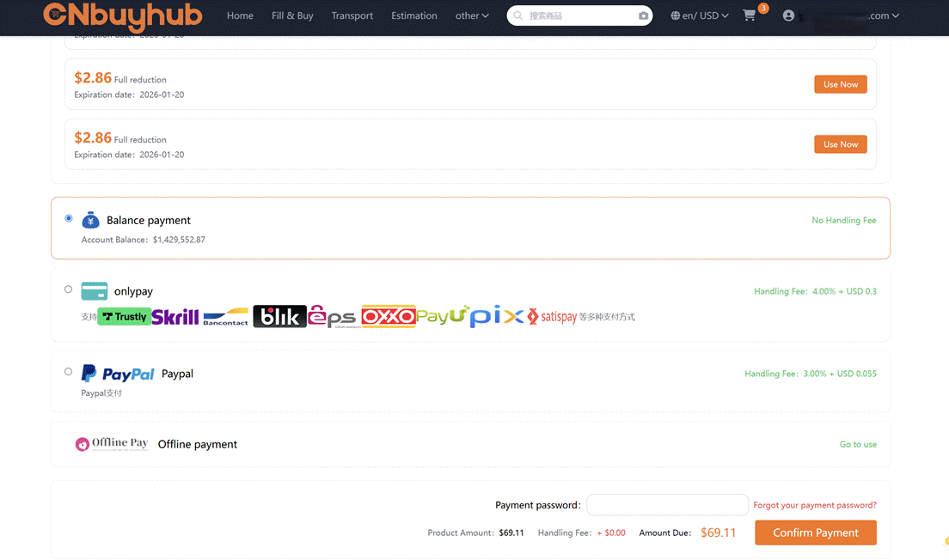Open the Fill & Buy menu
Screen dimensions: 949x560
292,15
